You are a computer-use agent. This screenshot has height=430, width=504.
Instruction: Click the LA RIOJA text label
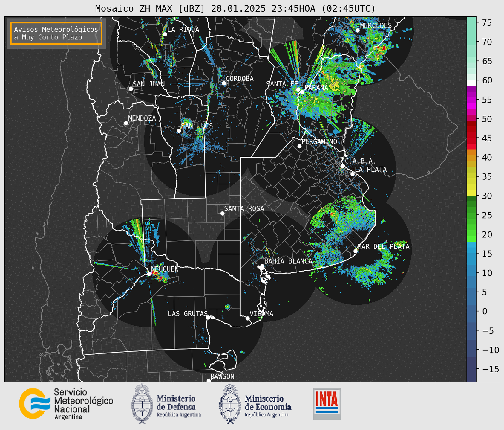click(x=183, y=29)
